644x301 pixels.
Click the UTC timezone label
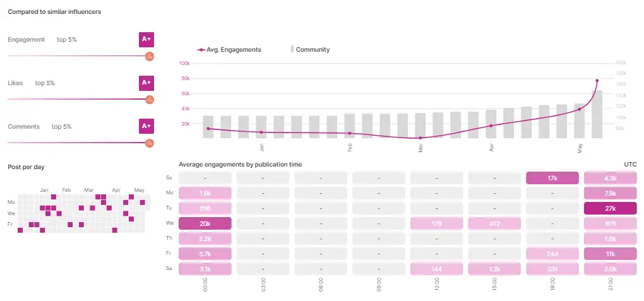(x=630, y=165)
